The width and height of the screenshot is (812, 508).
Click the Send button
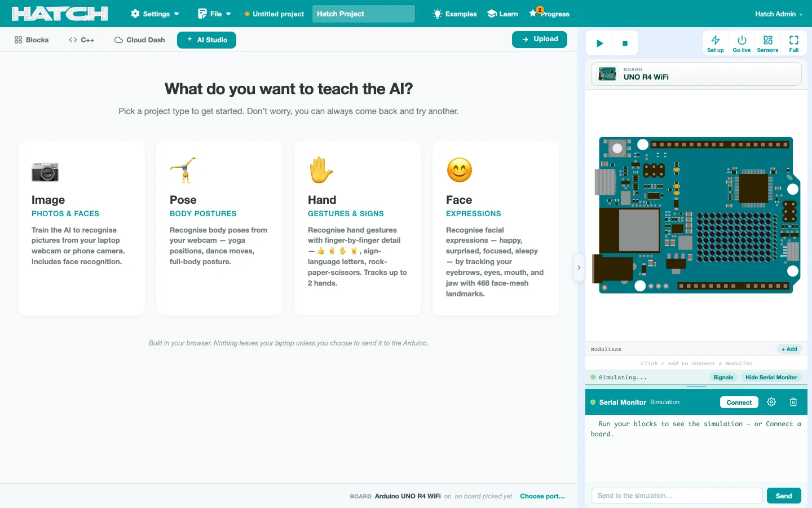click(x=784, y=496)
